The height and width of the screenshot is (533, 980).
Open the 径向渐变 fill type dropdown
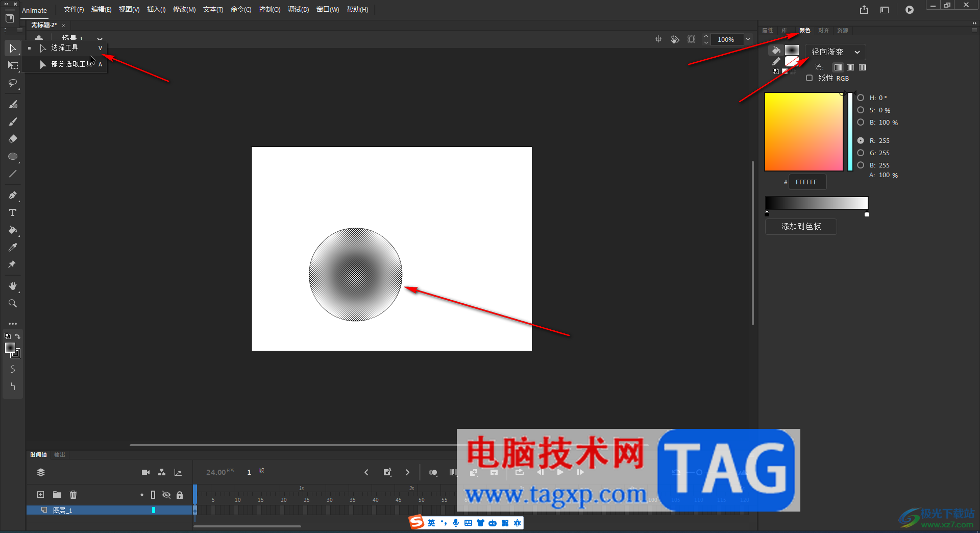pyautogui.click(x=836, y=52)
